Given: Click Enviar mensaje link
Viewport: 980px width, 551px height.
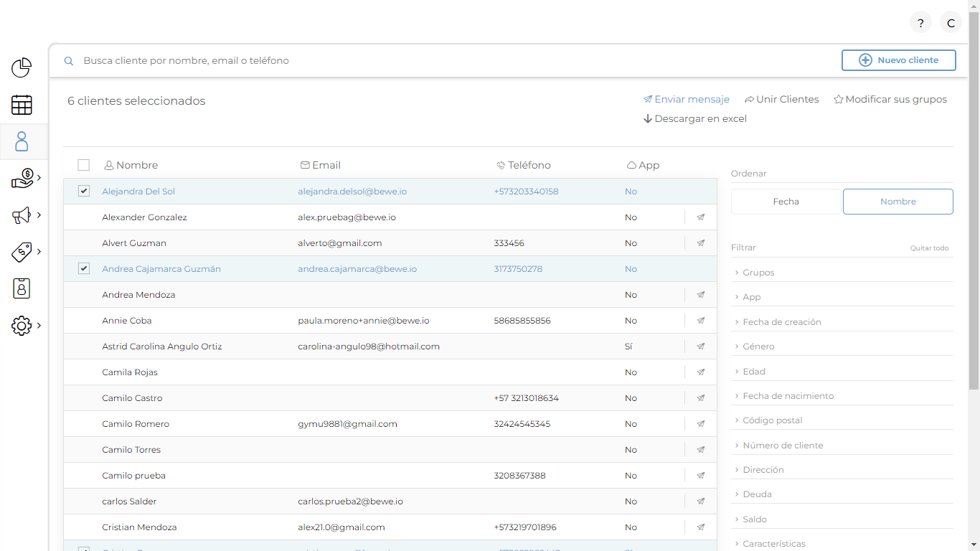Looking at the screenshot, I should [x=687, y=100].
